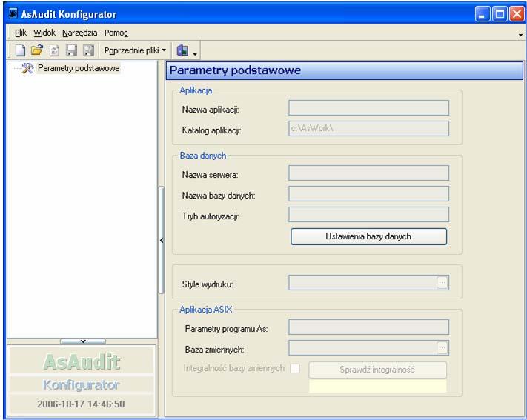Click the Nazwa aplikacji input field

[x=368, y=108]
